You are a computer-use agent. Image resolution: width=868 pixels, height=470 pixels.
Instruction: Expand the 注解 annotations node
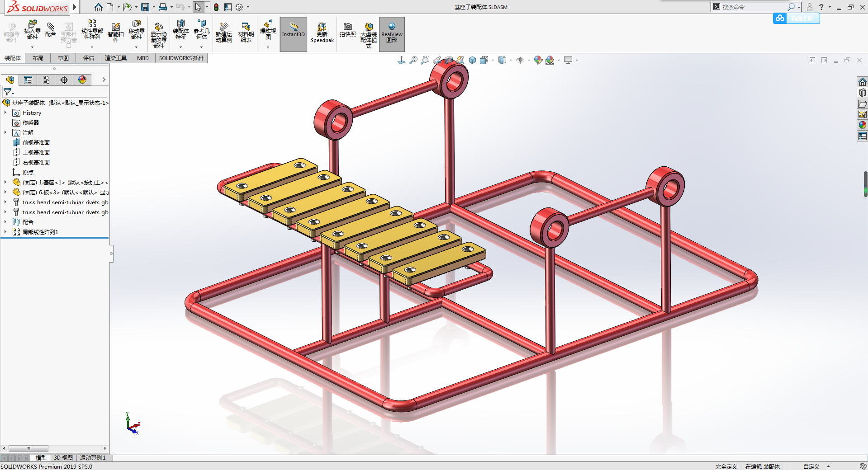coord(5,132)
